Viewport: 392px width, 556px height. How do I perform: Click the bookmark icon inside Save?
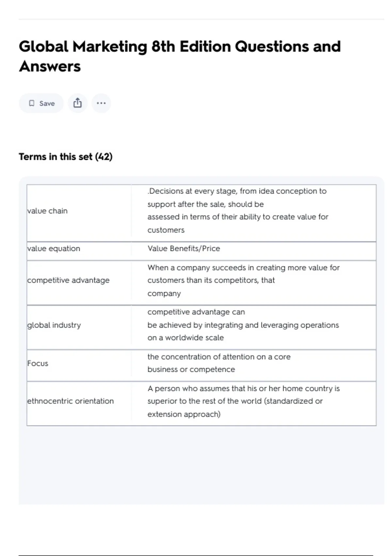click(x=32, y=103)
